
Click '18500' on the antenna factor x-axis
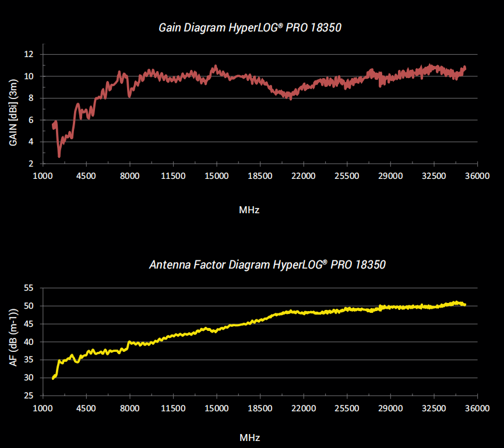point(260,408)
